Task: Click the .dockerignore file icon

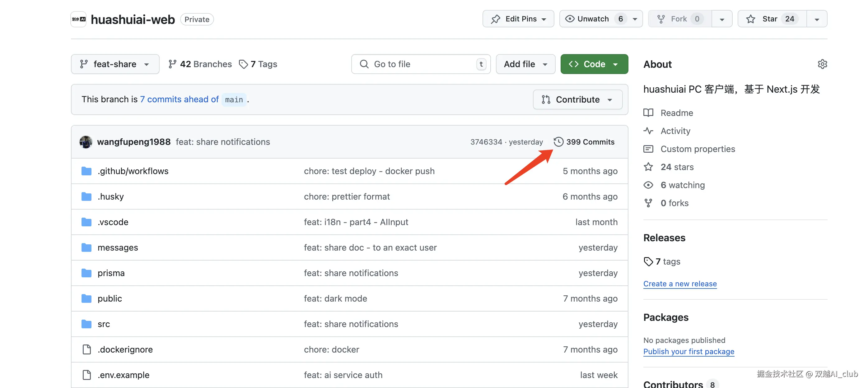Action: tap(86, 349)
